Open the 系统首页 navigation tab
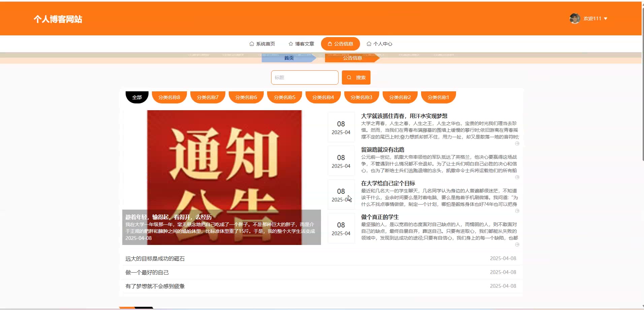644x310 pixels. 262,44
